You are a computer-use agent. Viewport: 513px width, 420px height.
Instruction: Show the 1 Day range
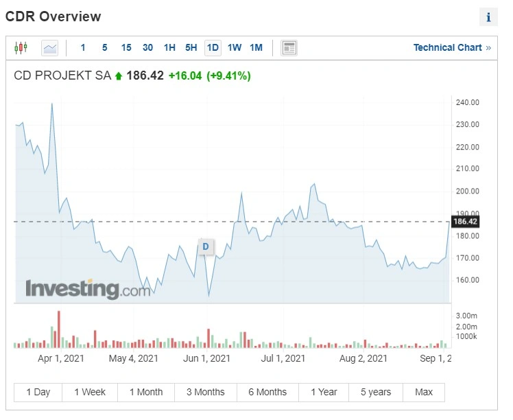(38, 392)
